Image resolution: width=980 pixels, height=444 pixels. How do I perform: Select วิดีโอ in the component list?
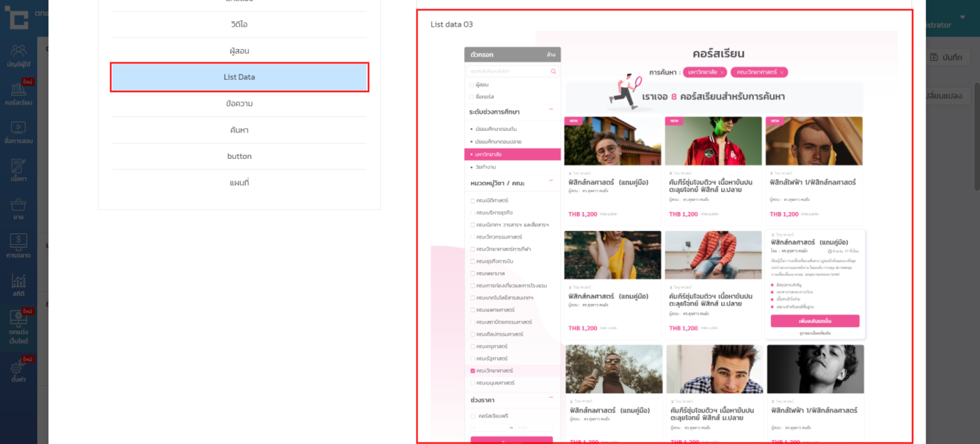click(239, 25)
